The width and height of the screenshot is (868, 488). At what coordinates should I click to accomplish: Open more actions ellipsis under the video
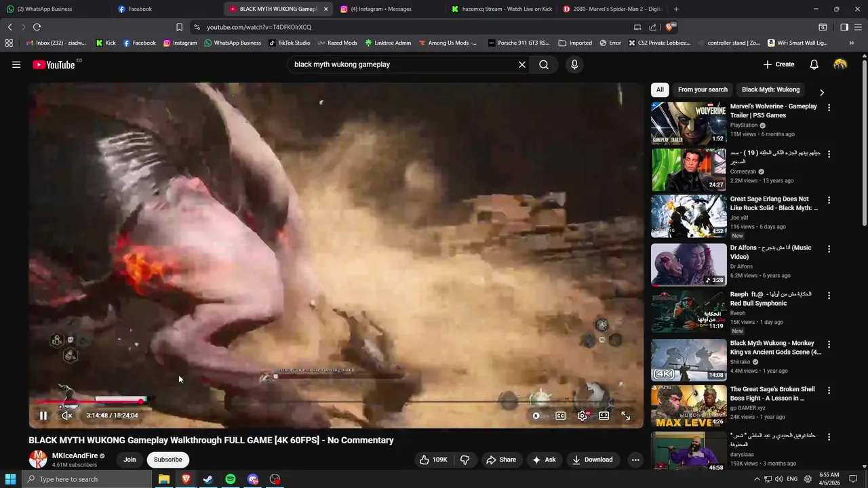pos(635,460)
